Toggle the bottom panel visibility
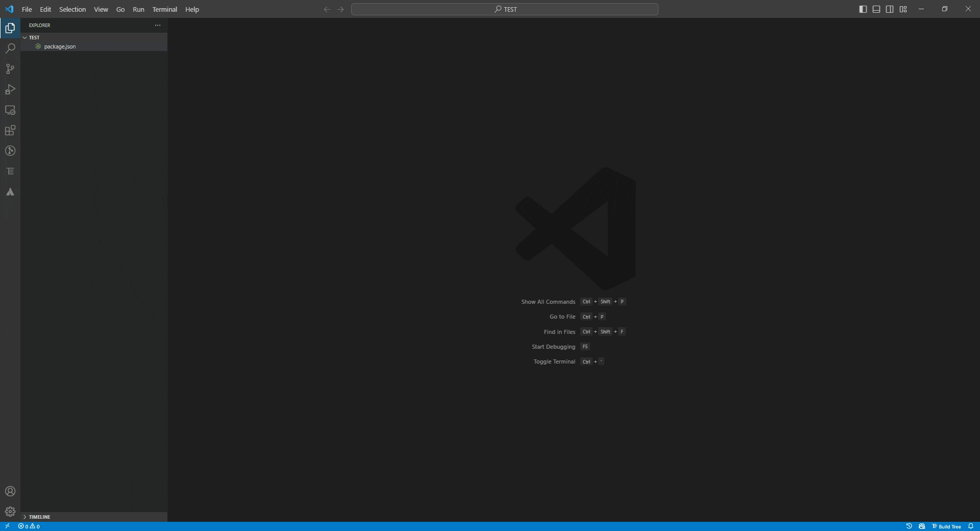Screen dimensions: 980x531 876,9
